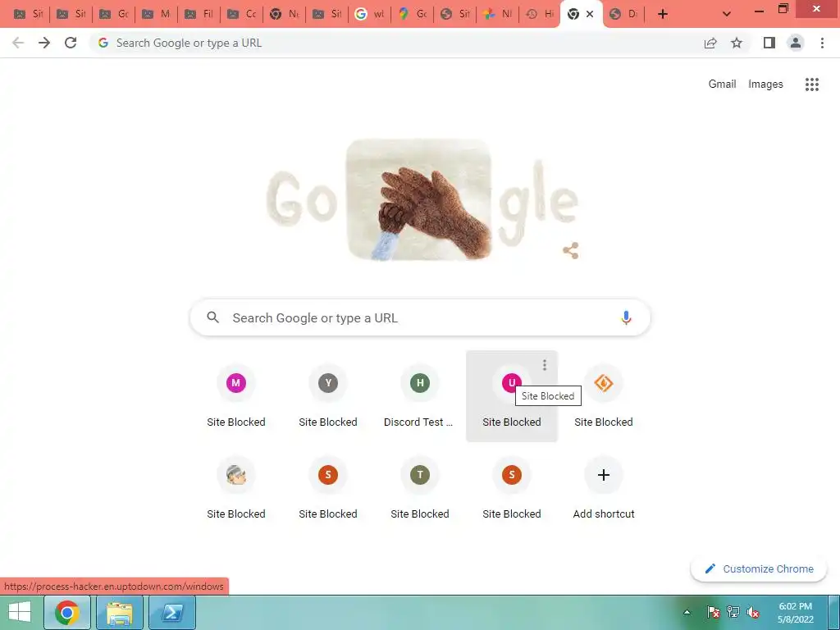Open the orange diamond logo shortcut

point(604,396)
